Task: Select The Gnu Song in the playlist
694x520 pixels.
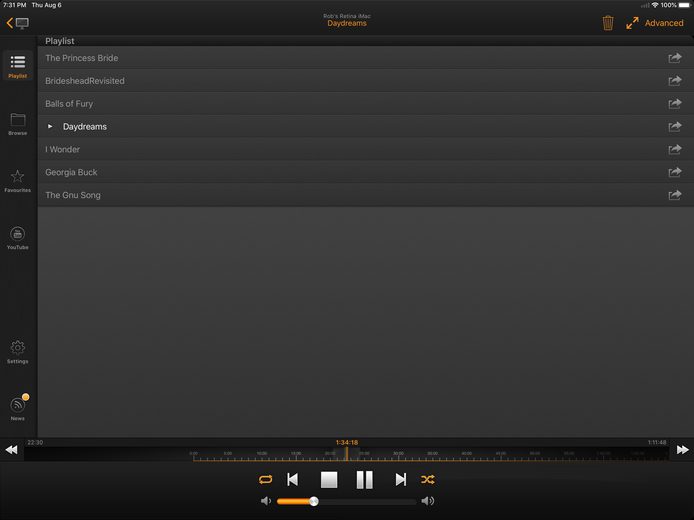Action: click(365, 195)
